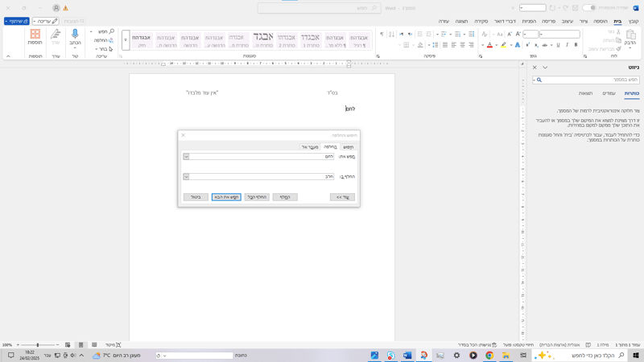
Task: Expand the 'החלף ב' field dropdown
Action: [186, 177]
